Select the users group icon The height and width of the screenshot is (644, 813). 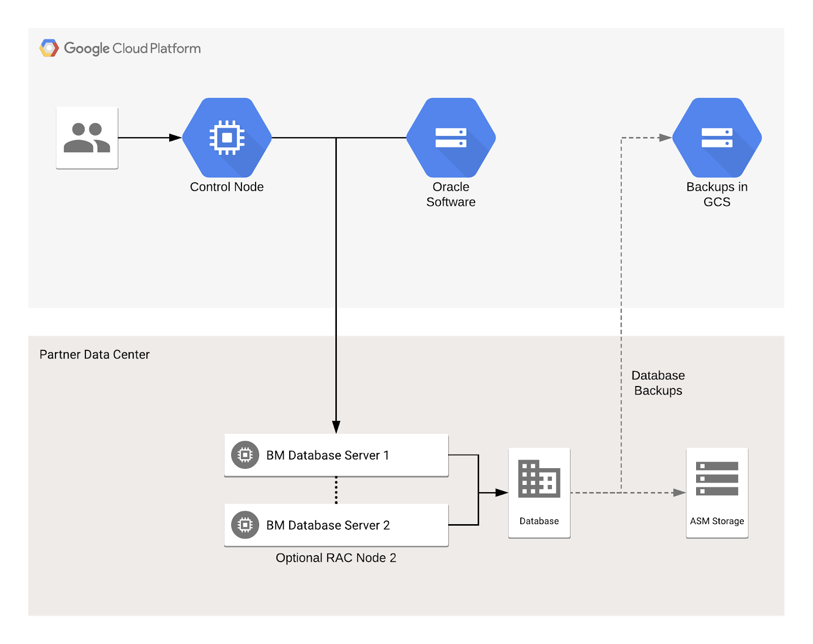87,138
